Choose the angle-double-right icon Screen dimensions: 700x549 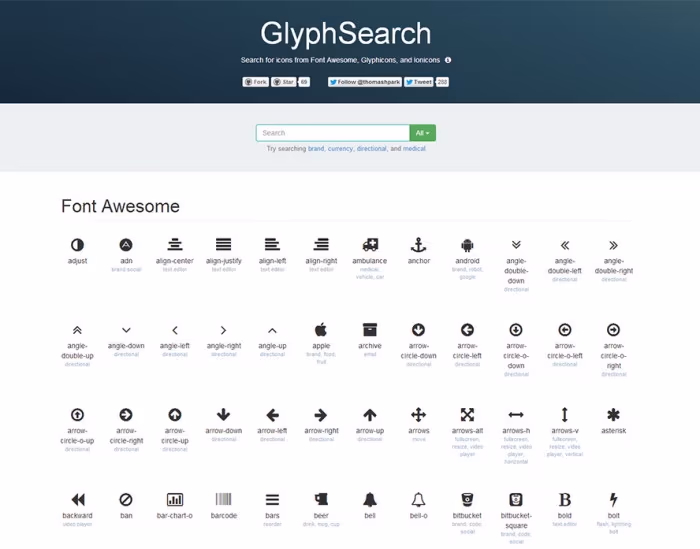click(613, 245)
